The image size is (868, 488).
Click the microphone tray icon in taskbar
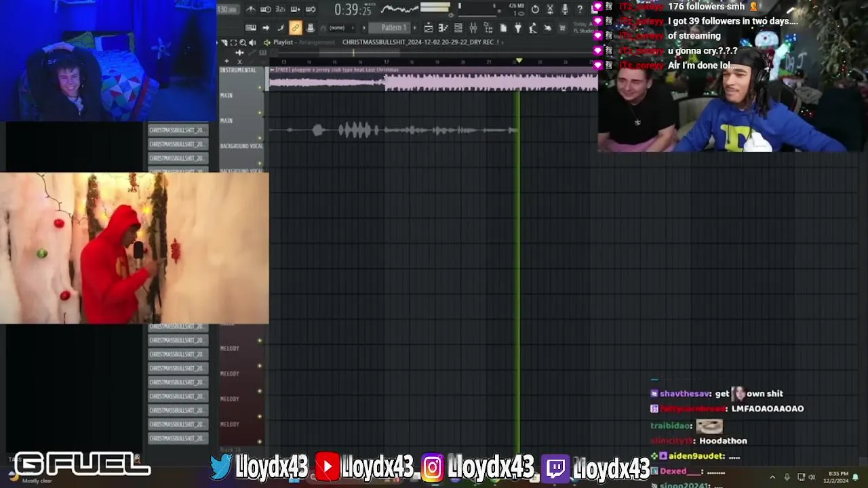tap(787, 477)
